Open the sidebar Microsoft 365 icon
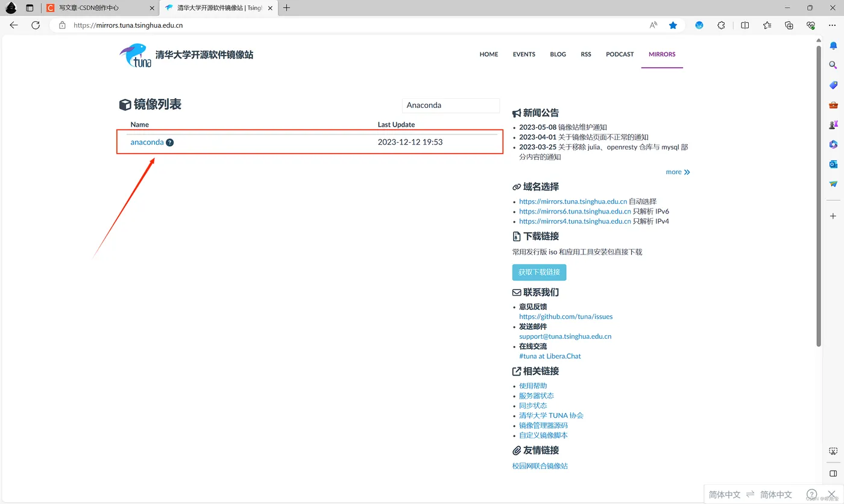844x504 pixels. (x=833, y=144)
